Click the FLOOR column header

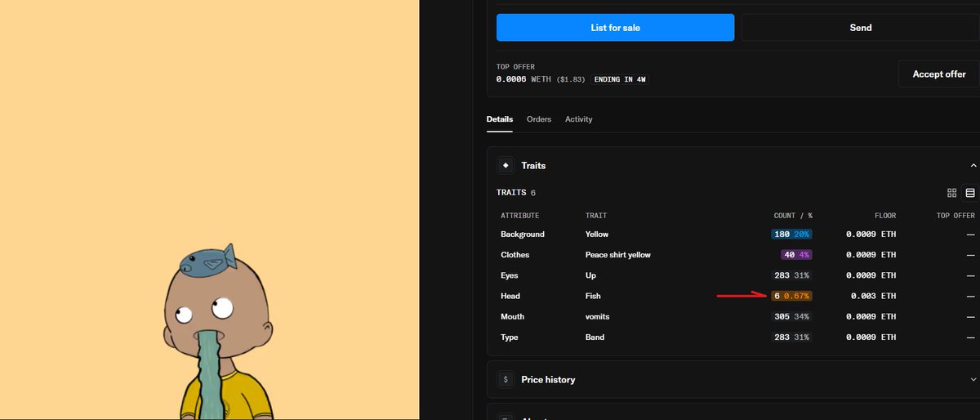(x=885, y=216)
